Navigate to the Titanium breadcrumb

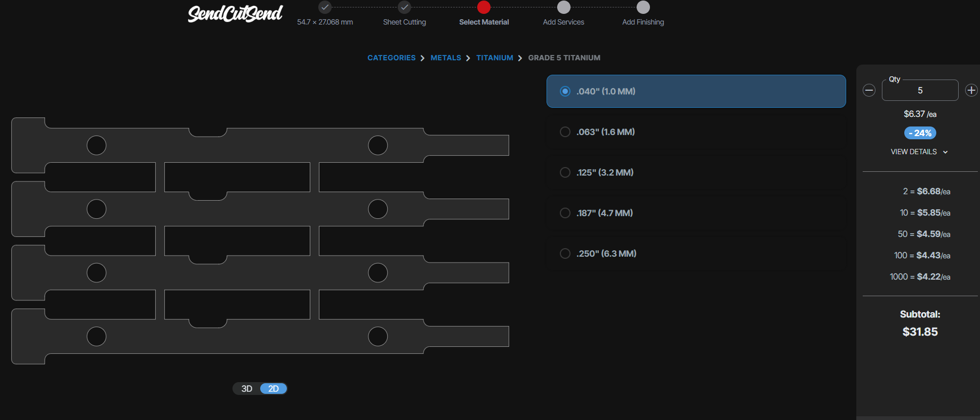pyautogui.click(x=494, y=58)
